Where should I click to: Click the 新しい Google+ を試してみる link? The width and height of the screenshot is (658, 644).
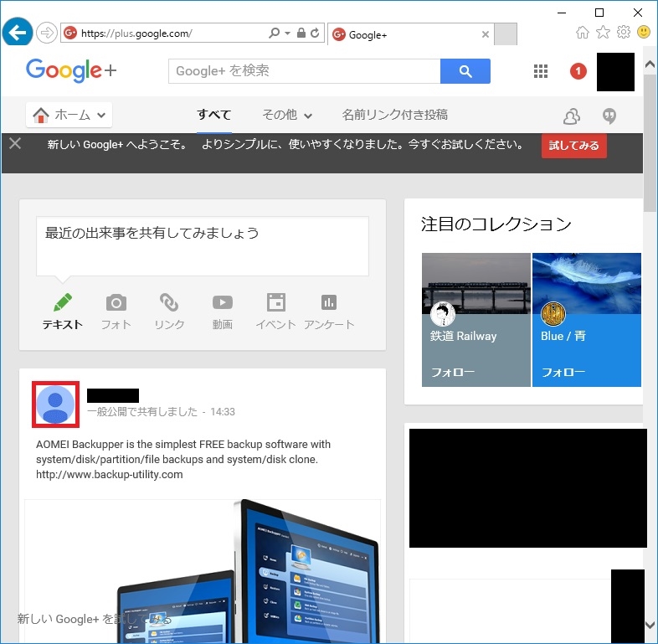coord(94,619)
